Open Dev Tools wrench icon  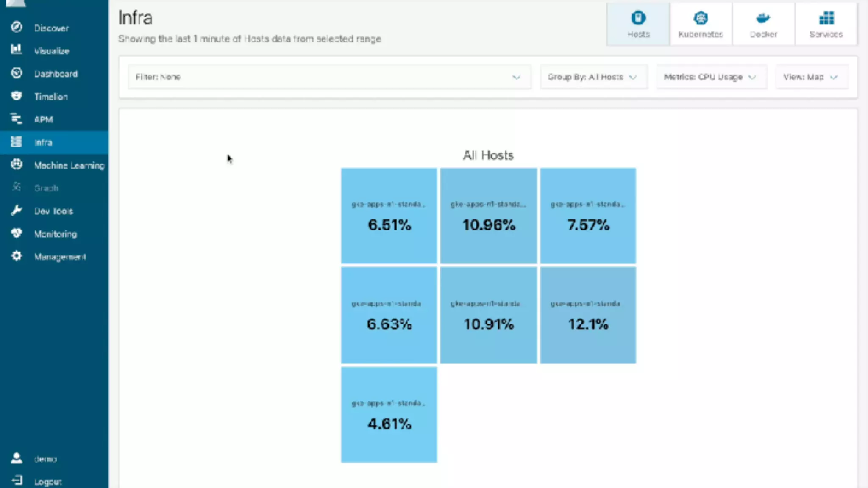pyautogui.click(x=17, y=211)
